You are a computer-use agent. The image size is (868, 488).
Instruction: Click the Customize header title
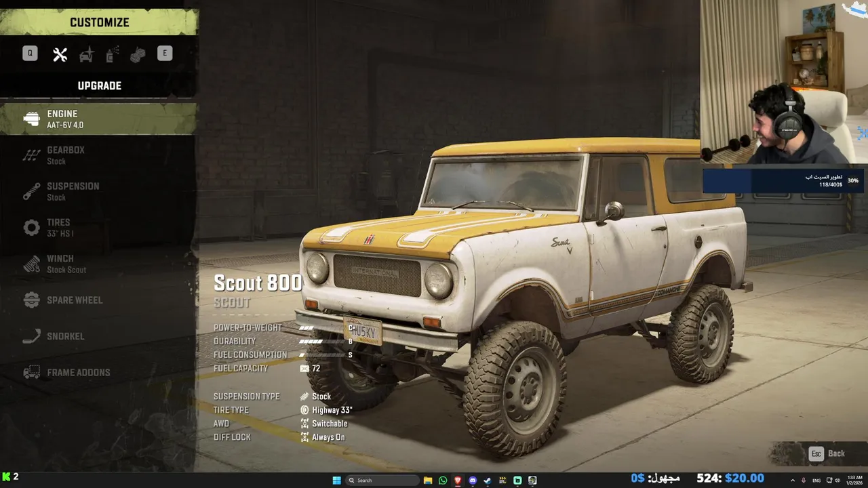[99, 22]
